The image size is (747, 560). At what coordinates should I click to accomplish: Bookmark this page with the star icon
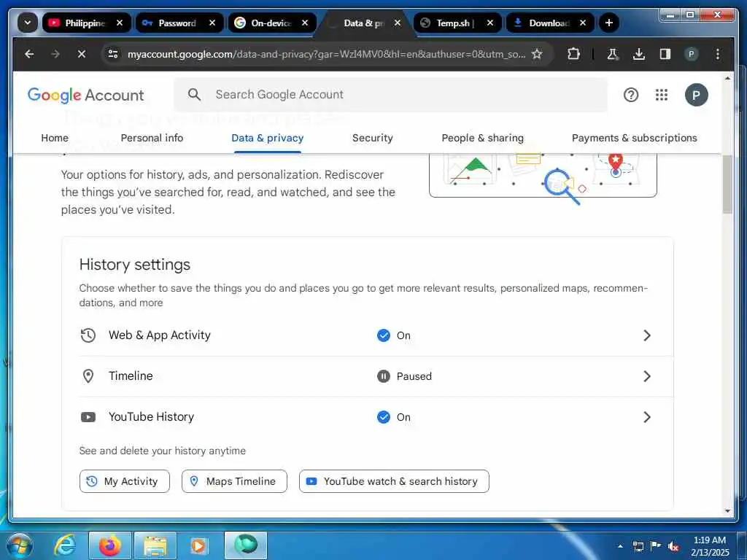(x=537, y=54)
